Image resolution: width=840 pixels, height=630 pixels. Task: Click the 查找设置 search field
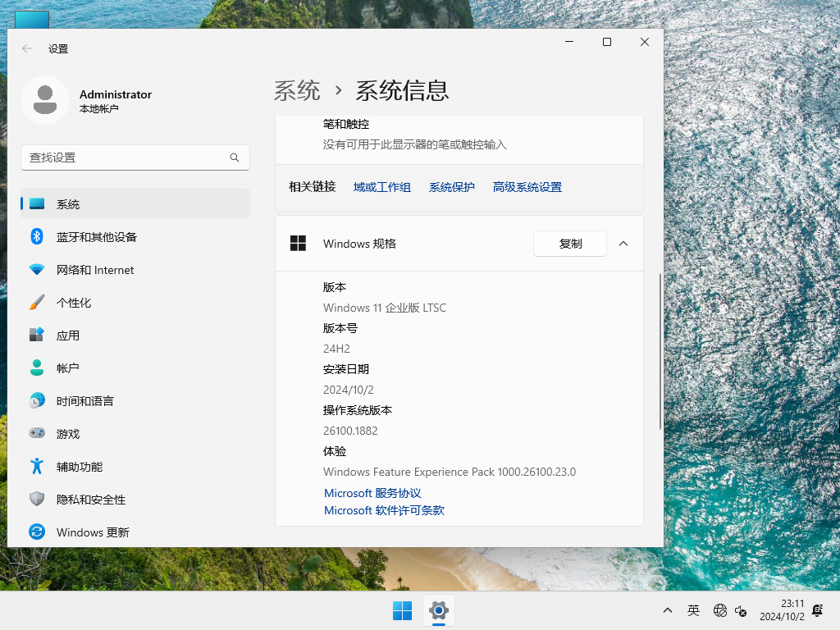[135, 157]
